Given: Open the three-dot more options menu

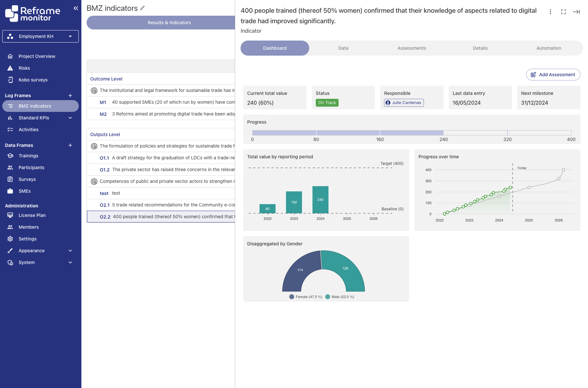Looking at the screenshot, I should click(x=550, y=12).
